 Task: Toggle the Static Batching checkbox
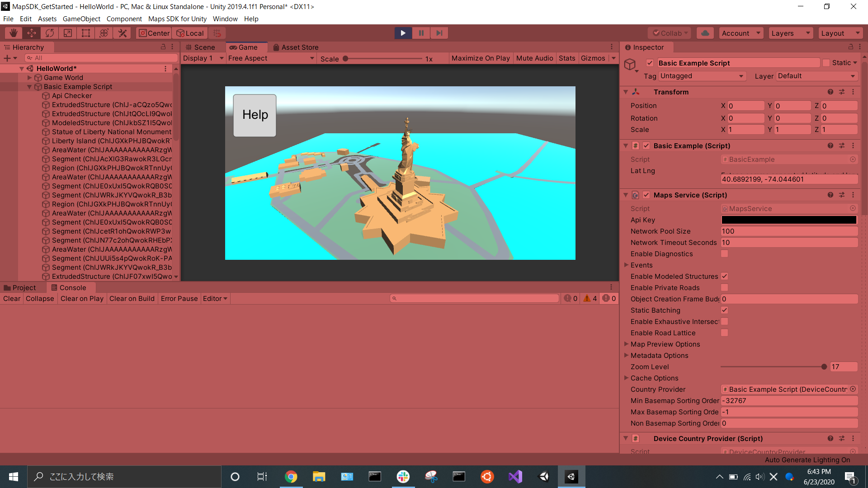(724, 310)
